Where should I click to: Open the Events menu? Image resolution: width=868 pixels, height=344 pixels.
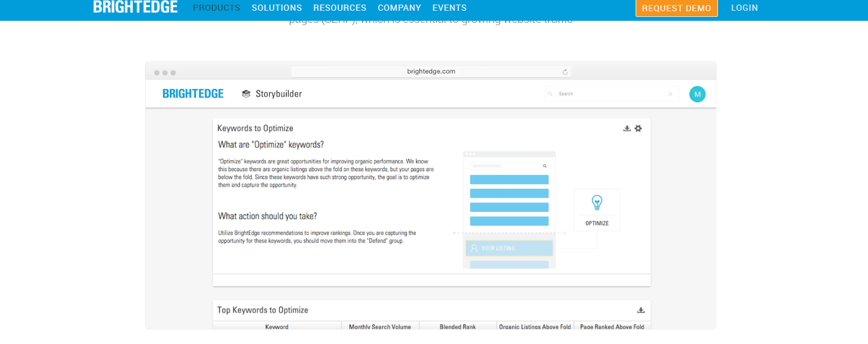[x=449, y=8]
